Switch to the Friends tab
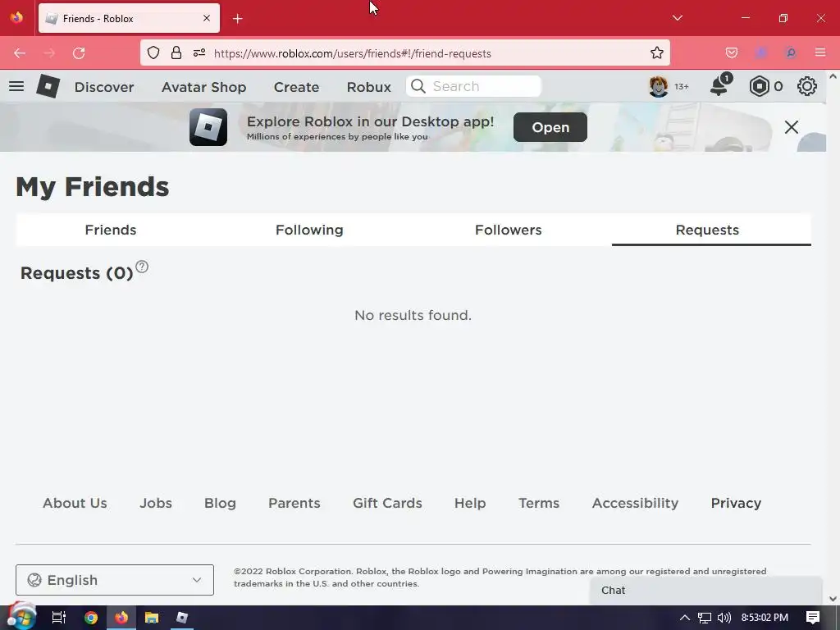This screenshot has width=840, height=630. pos(111,230)
